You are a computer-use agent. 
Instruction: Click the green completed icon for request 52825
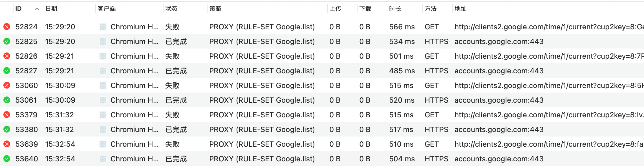point(7,41)
